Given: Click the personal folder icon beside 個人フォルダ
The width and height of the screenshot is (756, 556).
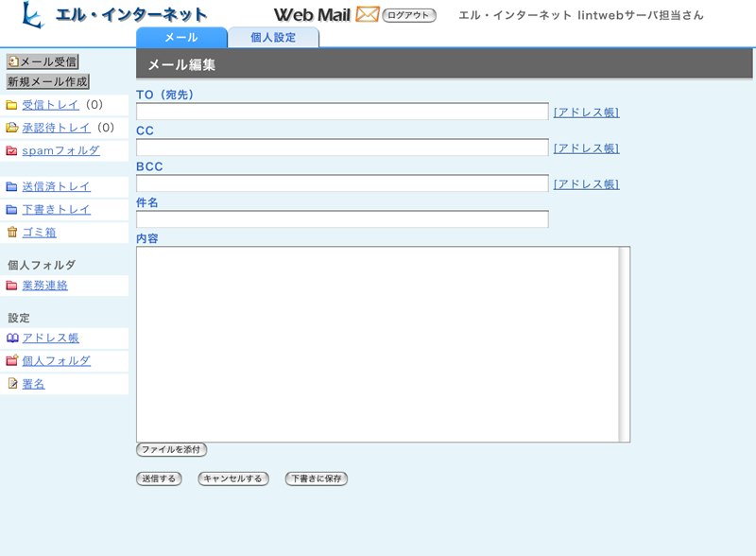Looking at the screenshot, I should click(x=12, y=360).
